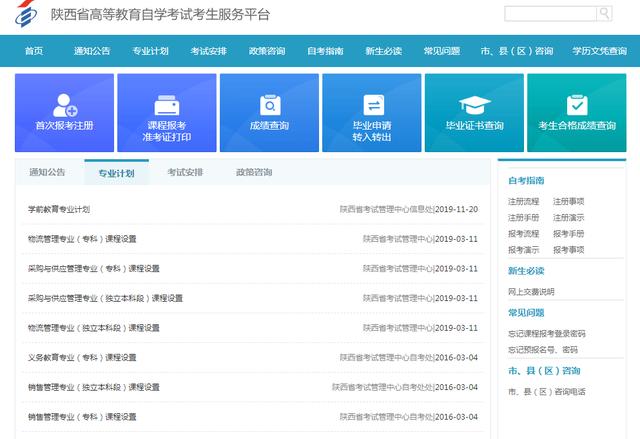Open 学前教育专业计划 article
The width and height of the screenshot is (640, 439).
pyautogui.click(x=59, y=209)
